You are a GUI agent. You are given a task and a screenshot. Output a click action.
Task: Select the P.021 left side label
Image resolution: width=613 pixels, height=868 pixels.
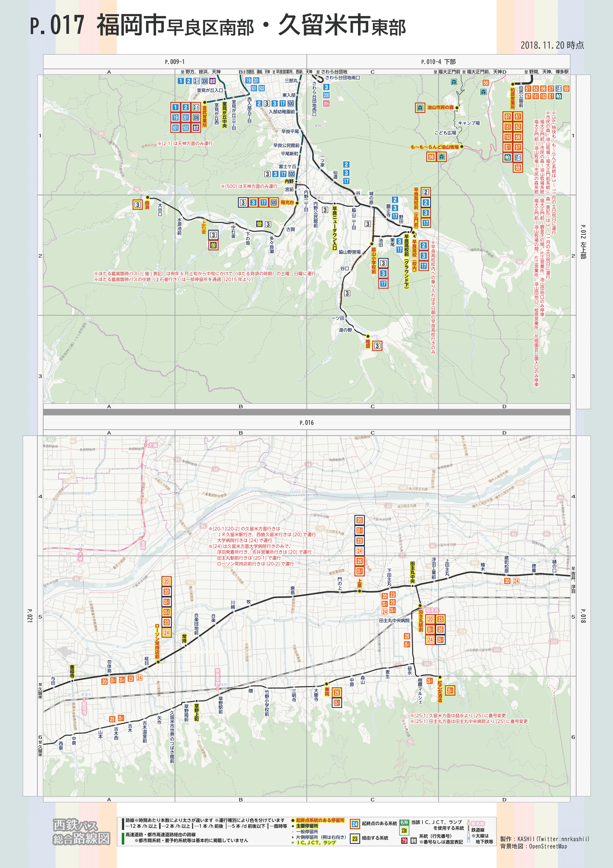point(30,615)
